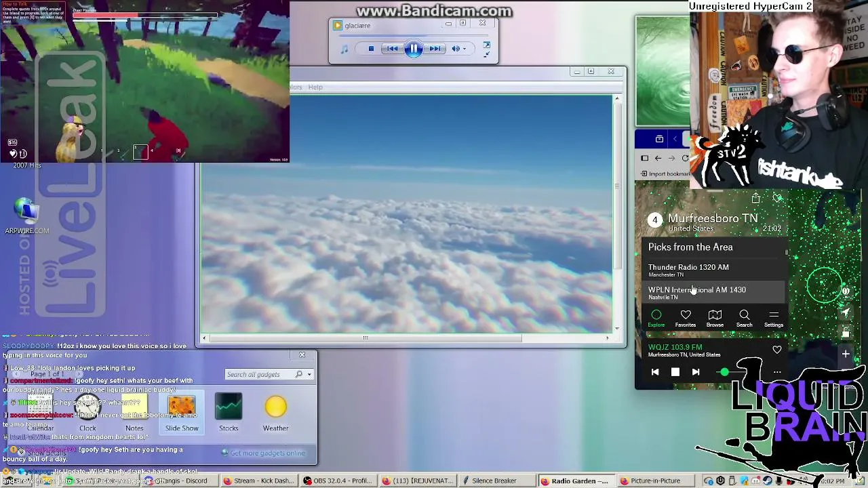Select WPLN International AM 1430 station
Image resolution: width=868 pixels, height=488 pixels.
pos(713,292)
